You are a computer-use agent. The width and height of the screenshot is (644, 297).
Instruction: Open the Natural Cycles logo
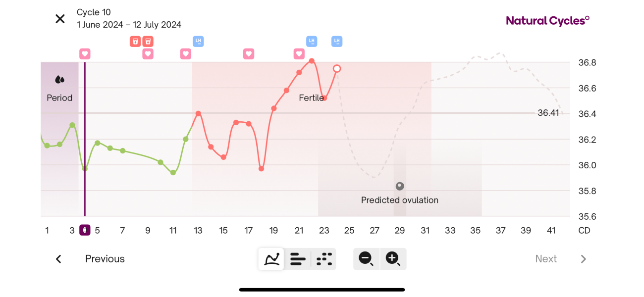tap(546, 21)
